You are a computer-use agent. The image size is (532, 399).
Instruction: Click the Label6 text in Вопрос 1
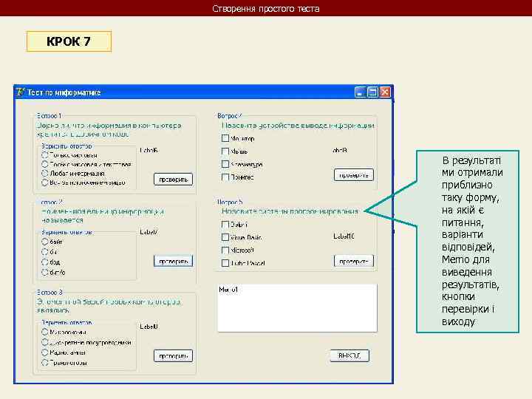pyautogui.click(x=149, y=150)
